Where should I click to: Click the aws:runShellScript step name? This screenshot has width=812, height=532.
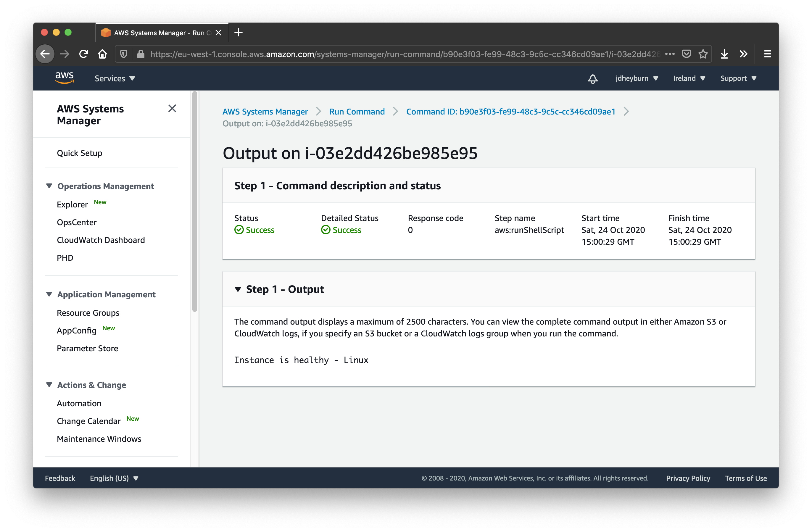(529, 230)
